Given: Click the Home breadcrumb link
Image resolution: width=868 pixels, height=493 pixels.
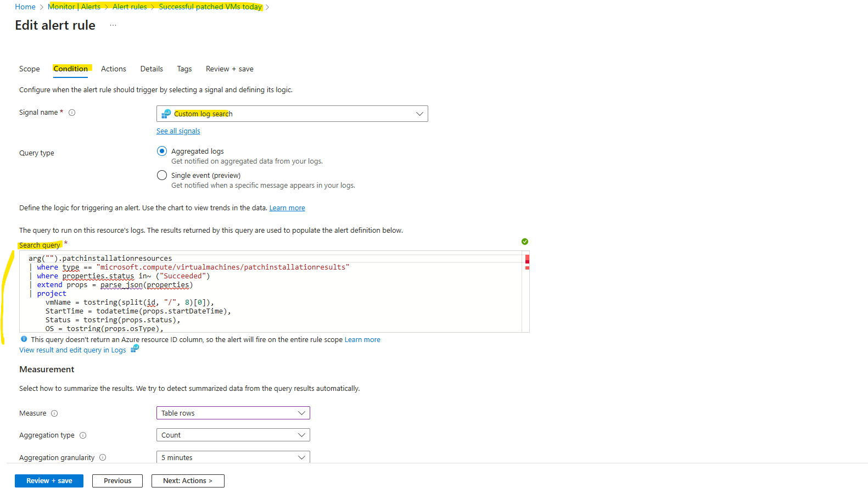Looking at the screenshot, I should [25, 7].
